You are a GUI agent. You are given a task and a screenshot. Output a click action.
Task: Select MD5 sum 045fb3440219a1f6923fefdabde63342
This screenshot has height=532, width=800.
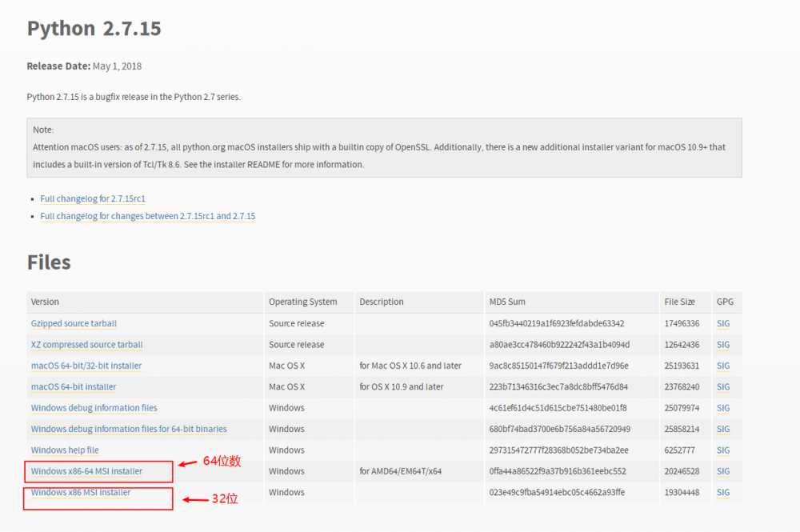click(x=557, y=323)
